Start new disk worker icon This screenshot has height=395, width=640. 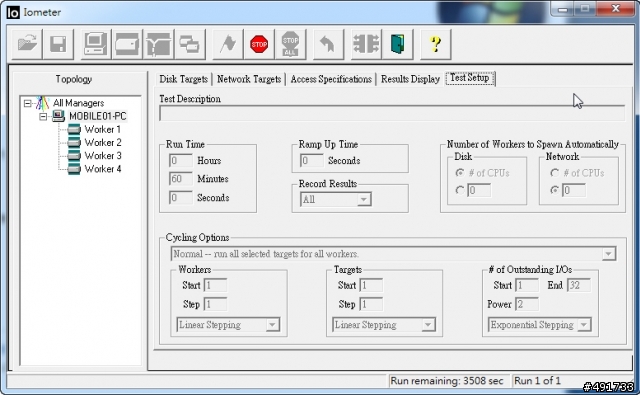tap(127, 44)
